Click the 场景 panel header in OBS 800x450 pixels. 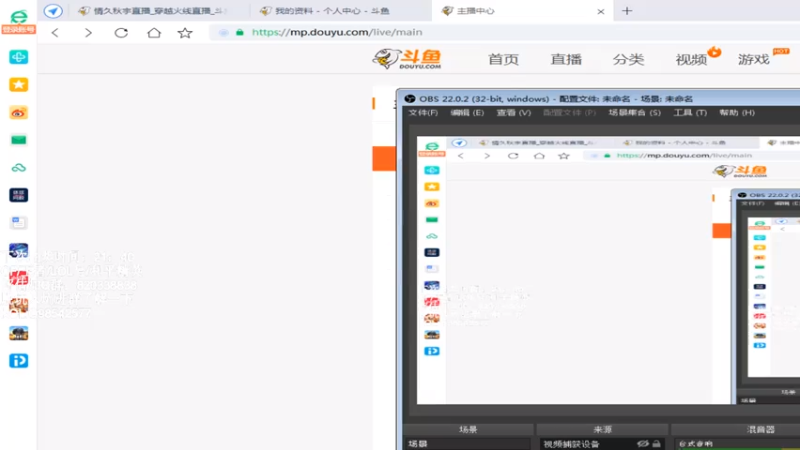click(x=468, y=430)
